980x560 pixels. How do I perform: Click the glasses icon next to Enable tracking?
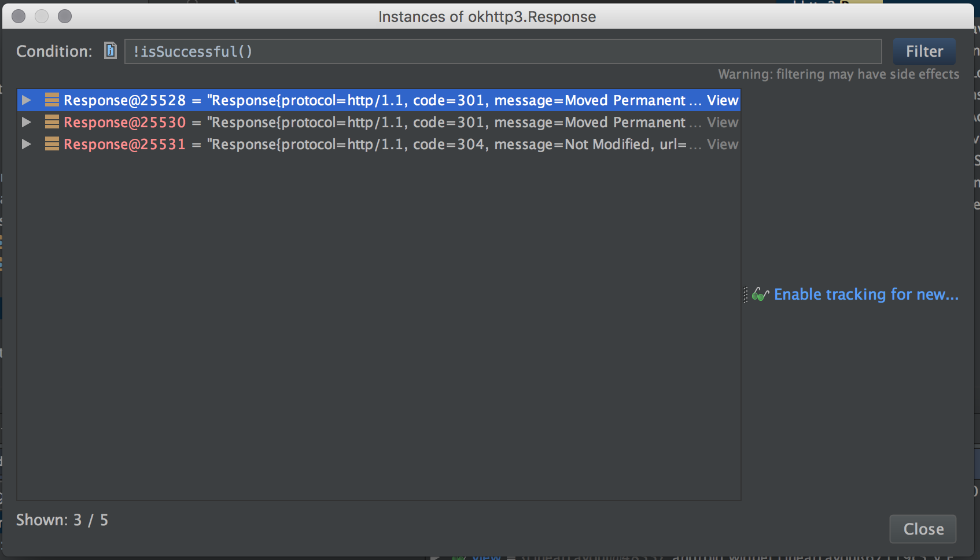(x=761, y=294)
